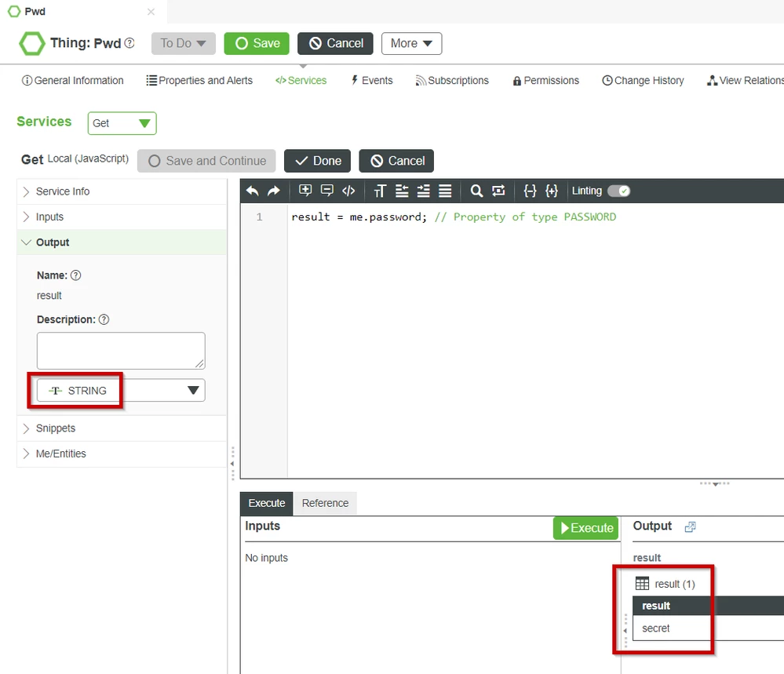Click the Description text area

coord(121,351)
